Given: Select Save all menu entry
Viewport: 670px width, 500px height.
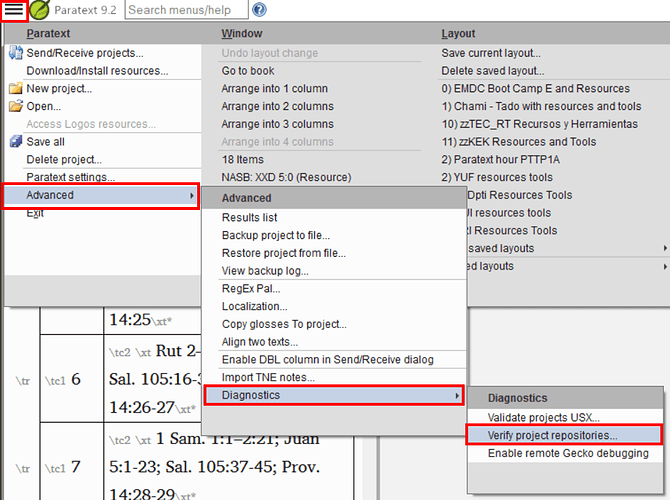Looking at the screenshot, I should [x=46, y=141].
